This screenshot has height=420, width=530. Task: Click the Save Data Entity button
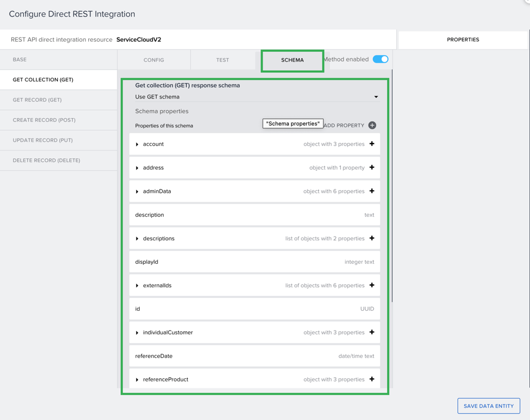(x=488, y=406)
